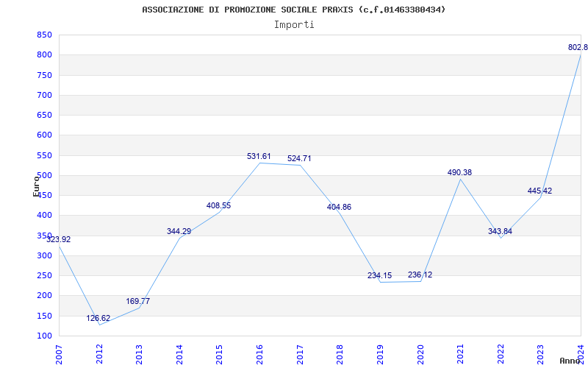Screen dimensions: 588x368
Task: Click the x-axis year 2024
Action: click(581, 355)
